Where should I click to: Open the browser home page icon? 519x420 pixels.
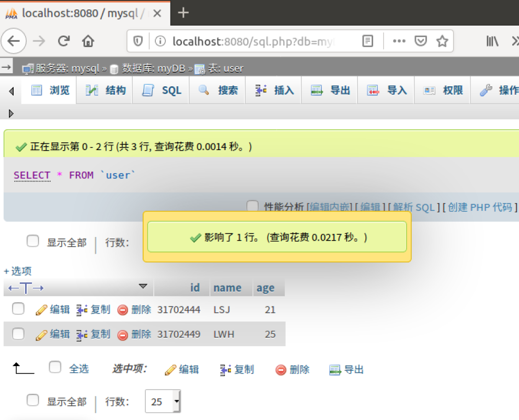pos(88,41)
